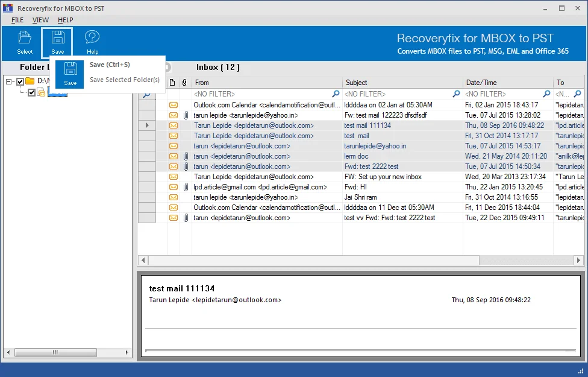This screenshot has height=377, width=588.
Task: Click scroll right arrow of message list
Action: click(x=578, y=260)
